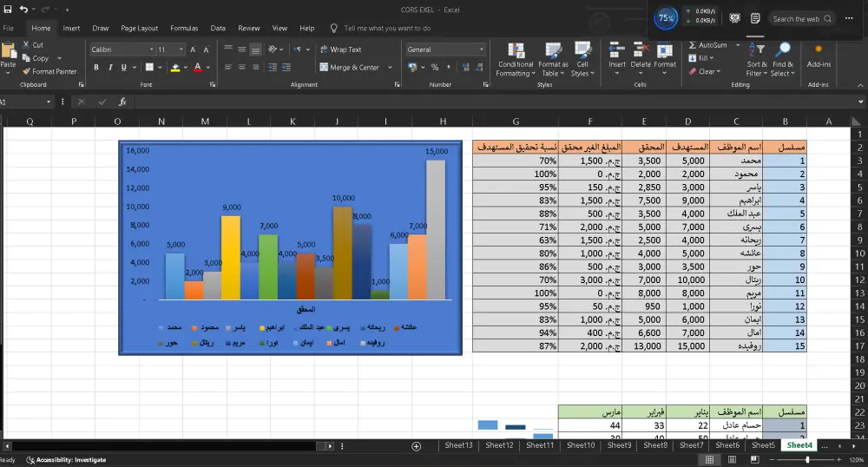Screen dimensions: 868x467
Task: Click the Undo arrow icon
Action: click(x=23, y=10)
